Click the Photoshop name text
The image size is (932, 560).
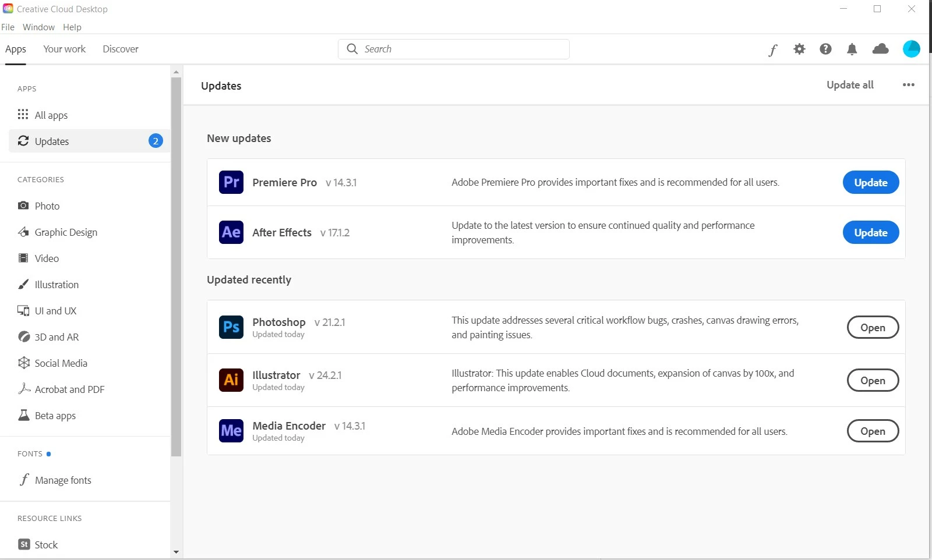[279, 322]
